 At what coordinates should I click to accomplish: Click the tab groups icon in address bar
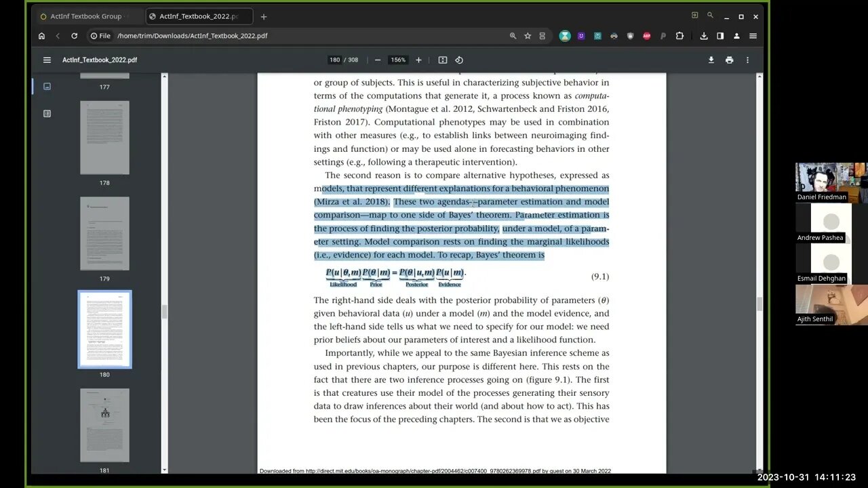coord(542,36)
